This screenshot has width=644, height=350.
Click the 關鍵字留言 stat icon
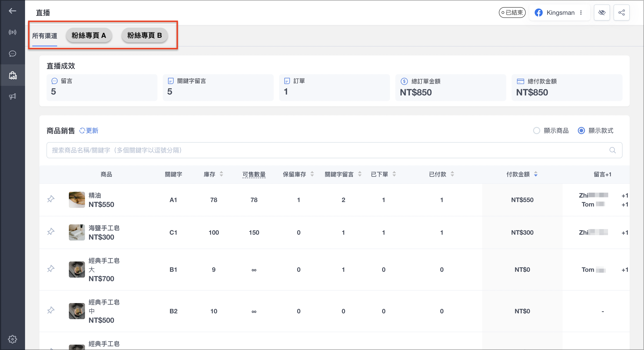pos(170,81)
